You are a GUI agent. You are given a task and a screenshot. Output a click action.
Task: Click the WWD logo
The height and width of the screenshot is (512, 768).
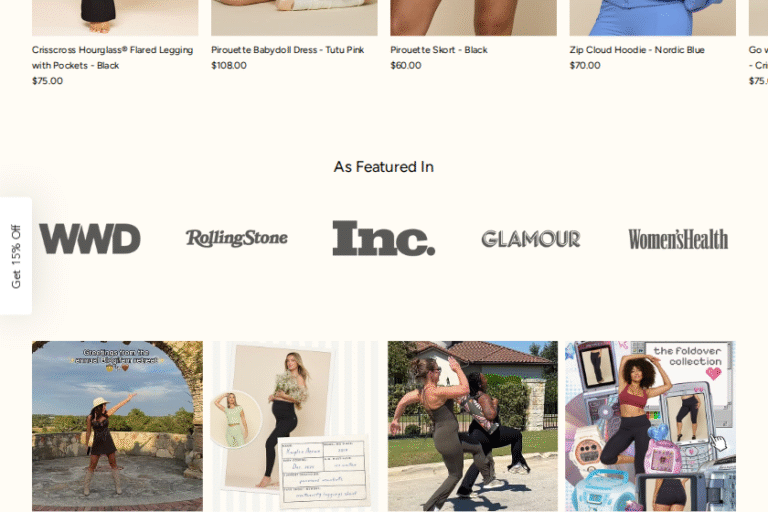90,239
